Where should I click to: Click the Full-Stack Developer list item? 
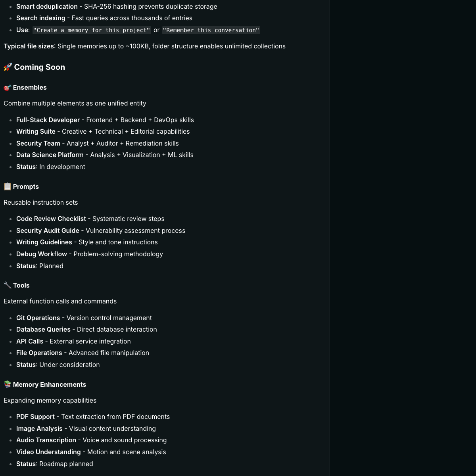pyautogui.click(x=48, y=120)
